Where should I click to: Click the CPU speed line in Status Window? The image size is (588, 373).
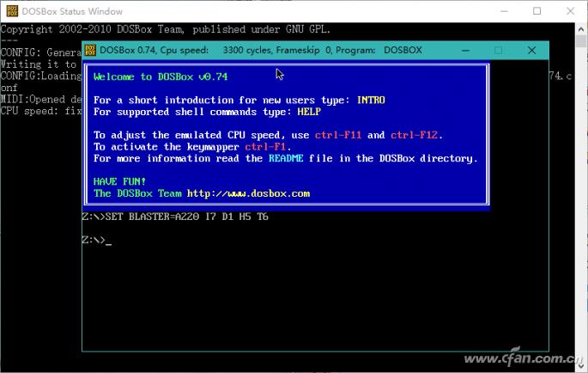click(41, 111)
